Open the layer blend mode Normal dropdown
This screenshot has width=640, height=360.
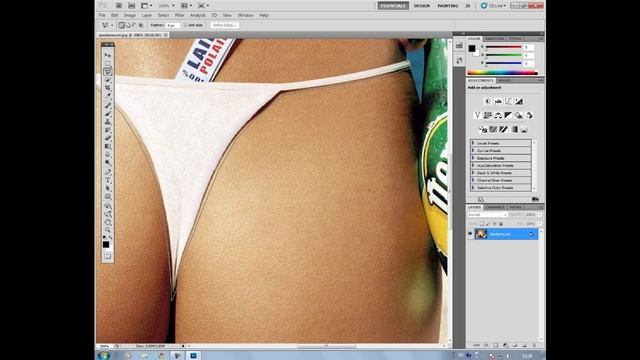coord(487,215)
